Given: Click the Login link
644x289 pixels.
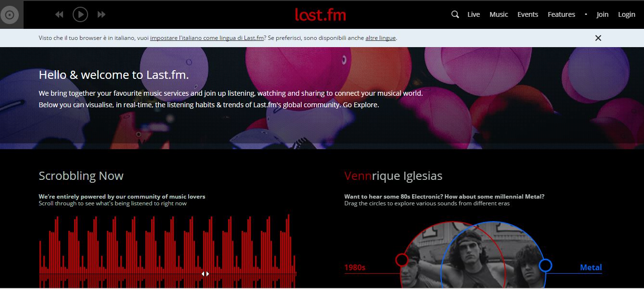Looking at the screenshot, I should [x=626, y=14].
